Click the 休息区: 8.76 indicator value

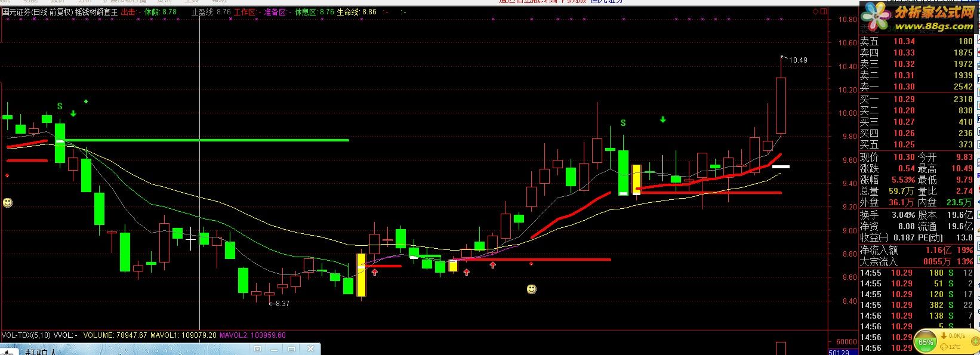pyautogui.click(x=315, y=12)
